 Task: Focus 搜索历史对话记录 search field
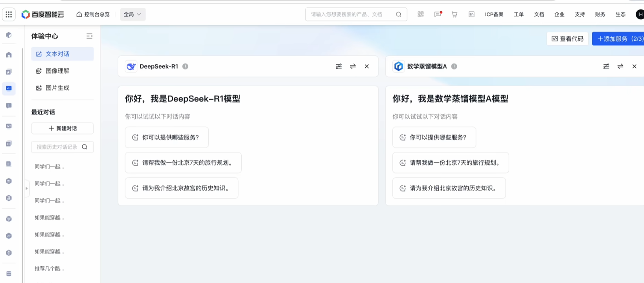coord(62,147)
